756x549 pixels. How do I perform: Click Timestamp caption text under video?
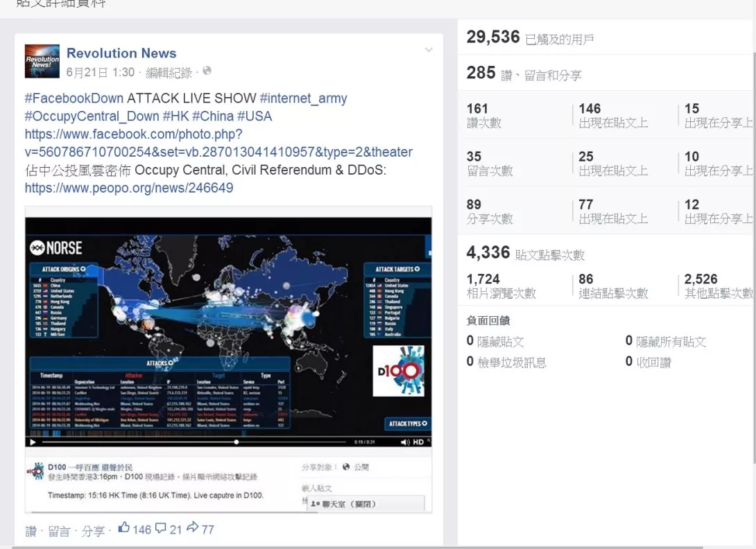[156, 495]
